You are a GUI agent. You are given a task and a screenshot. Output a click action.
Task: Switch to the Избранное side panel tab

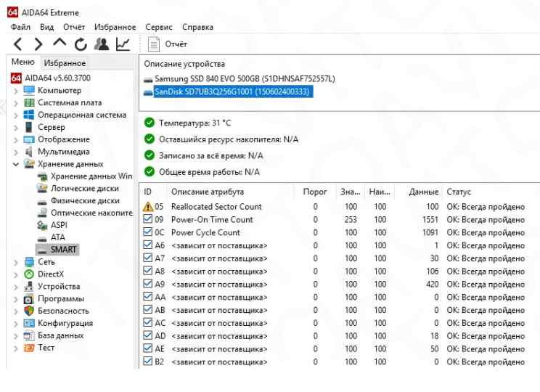tap(65, 63)
